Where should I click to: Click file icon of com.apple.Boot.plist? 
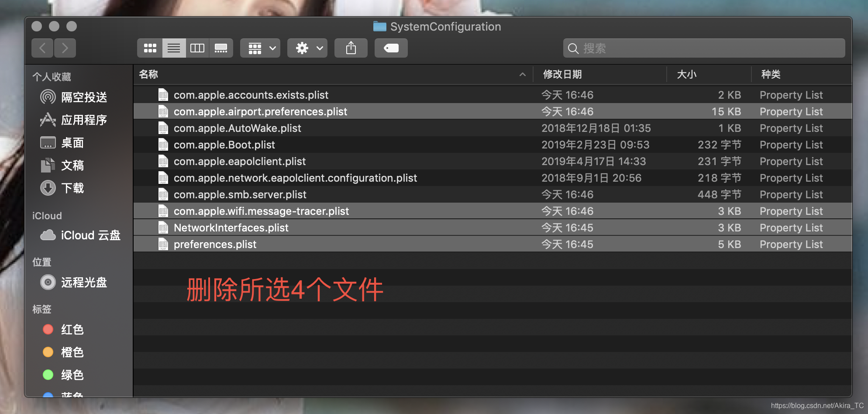point(163,145)
